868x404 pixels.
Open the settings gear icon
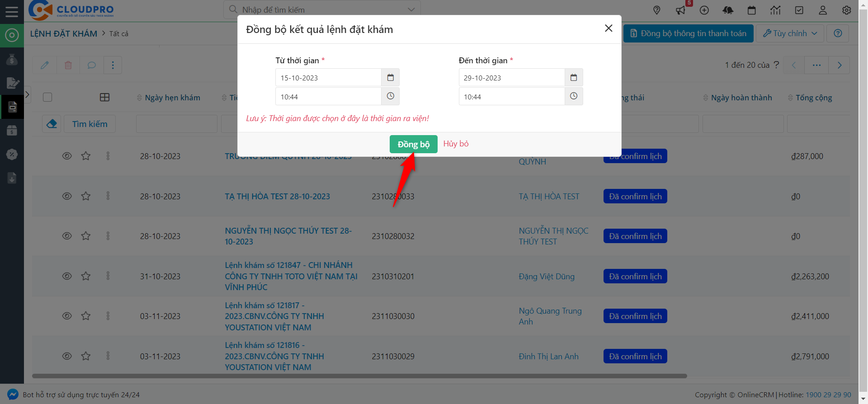(x=847, y=10)
